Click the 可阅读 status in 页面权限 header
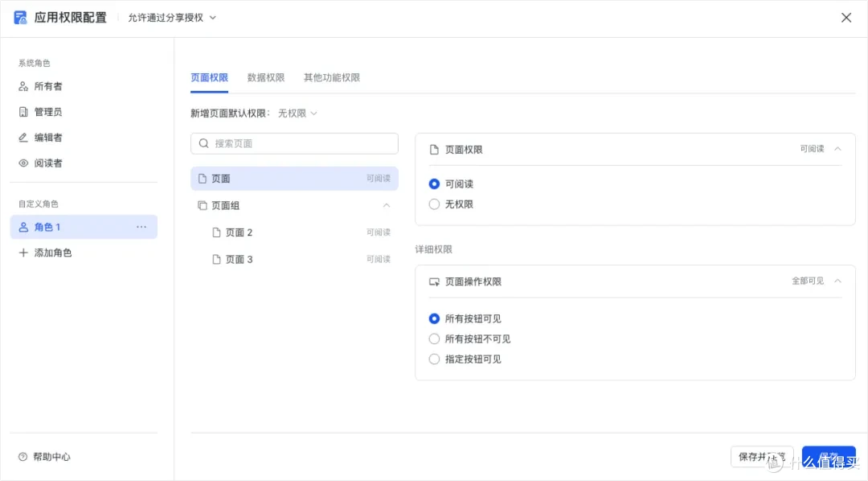The image size is (868, 481). pyautogui.click(x=812, y=149)
